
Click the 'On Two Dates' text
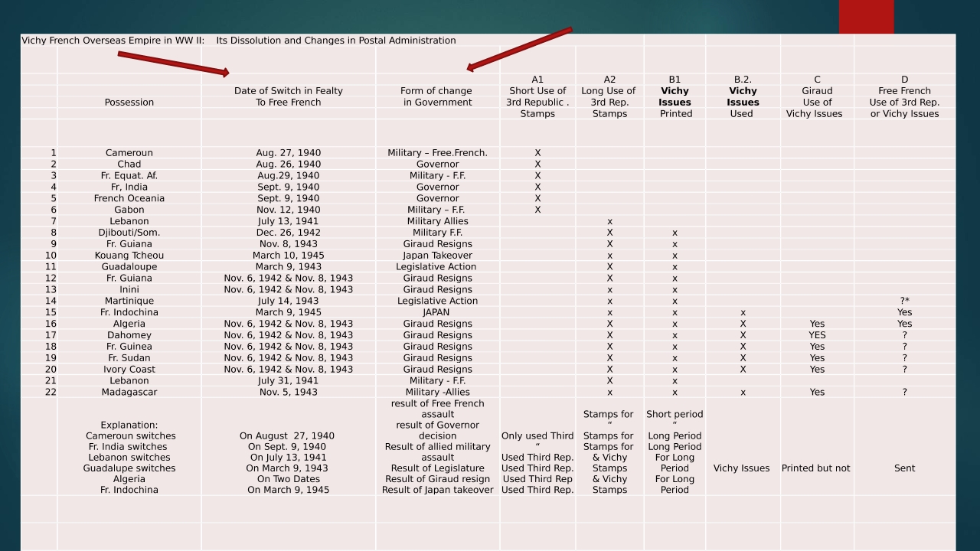(x=289, y=479)
